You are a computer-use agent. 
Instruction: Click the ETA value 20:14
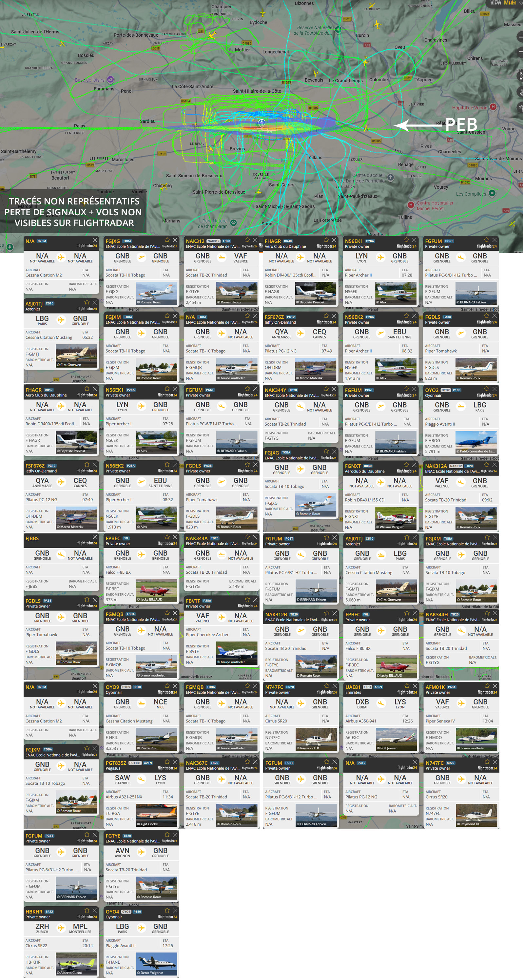pos(87,945)
